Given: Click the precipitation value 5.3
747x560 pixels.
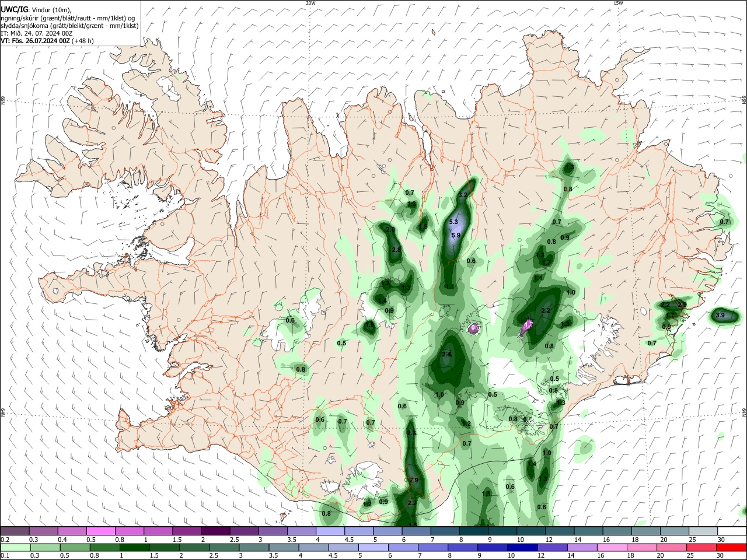Looking at the screenshot, I should tap(453, 222).
